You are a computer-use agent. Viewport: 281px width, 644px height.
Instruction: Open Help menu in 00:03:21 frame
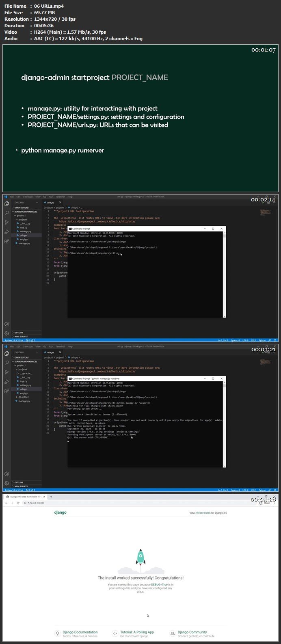point(70,347)
